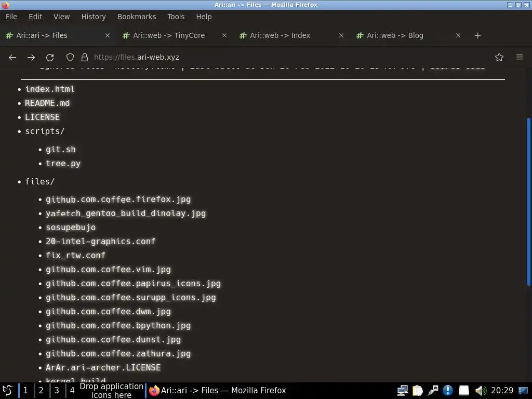Open the LICENSE file link
This screenshot has height=399, width=532.
(x=43, y=117)
